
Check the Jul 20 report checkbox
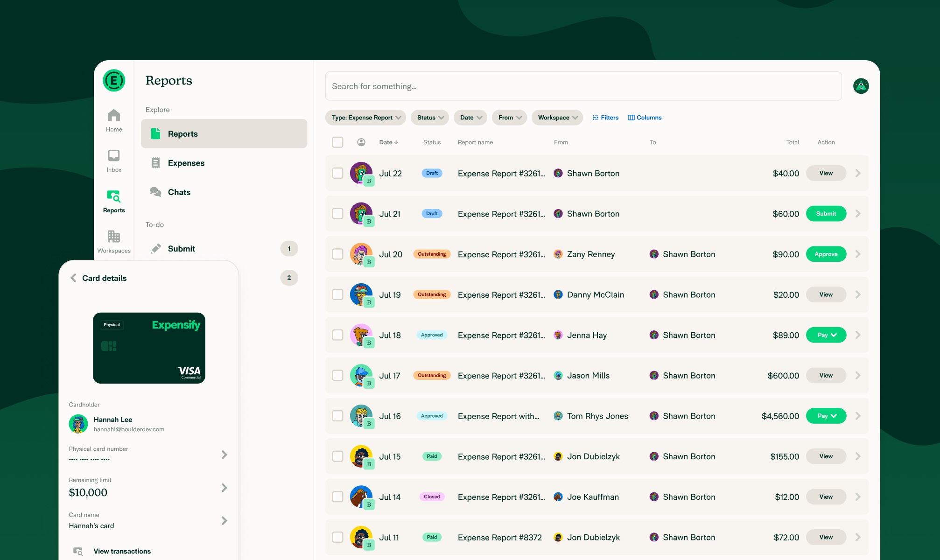click(337, 254)
